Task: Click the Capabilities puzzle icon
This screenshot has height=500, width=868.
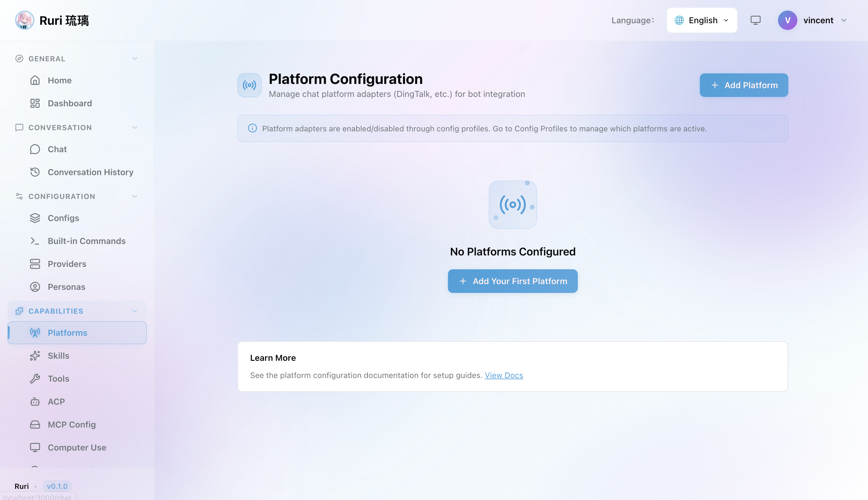Action: (19, 311)
